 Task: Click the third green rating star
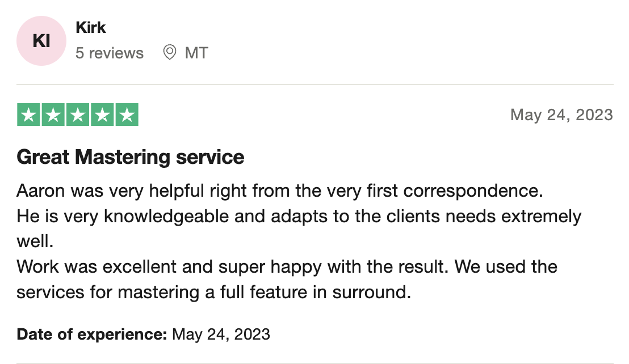78,115
